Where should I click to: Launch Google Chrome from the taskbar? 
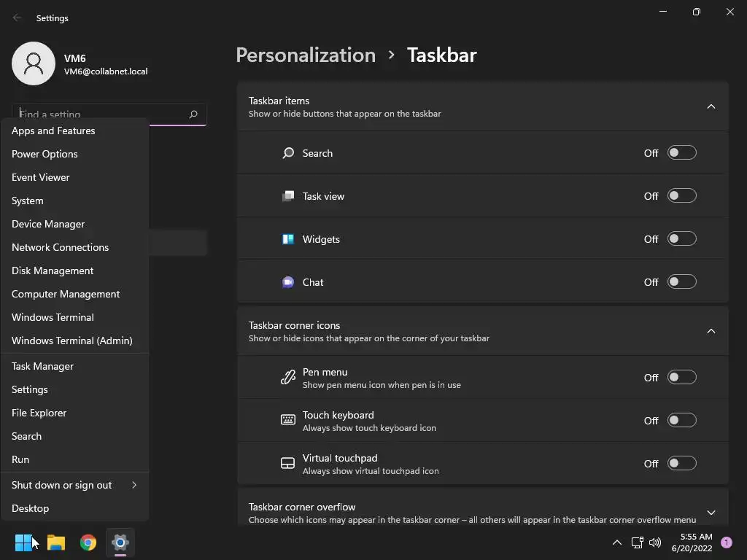coord(88,542)
